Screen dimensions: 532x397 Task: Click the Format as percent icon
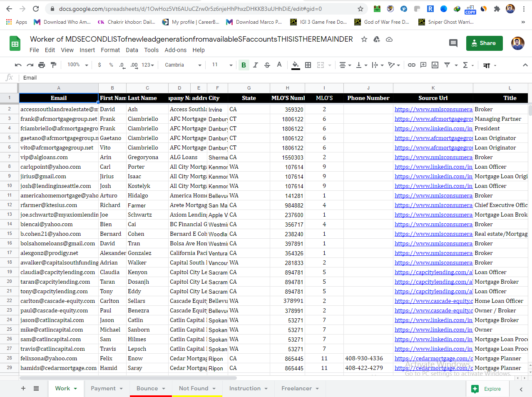[x=111, y=65]
